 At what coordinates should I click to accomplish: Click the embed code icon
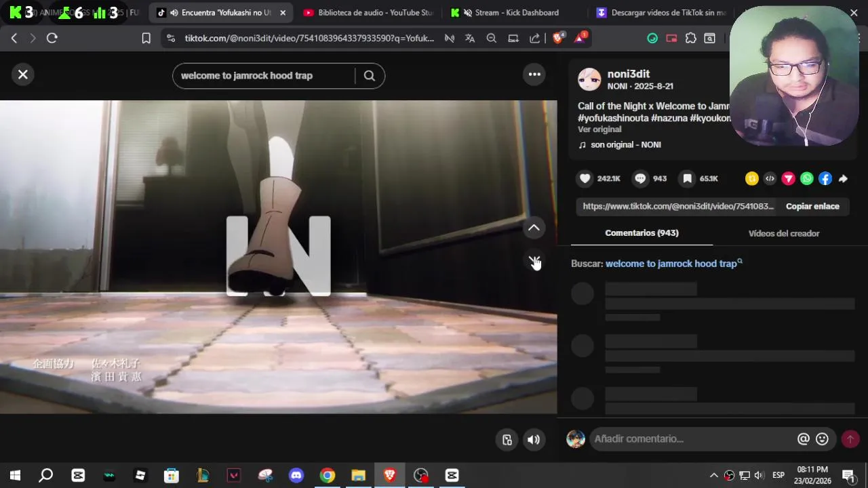tap(770, 178)
